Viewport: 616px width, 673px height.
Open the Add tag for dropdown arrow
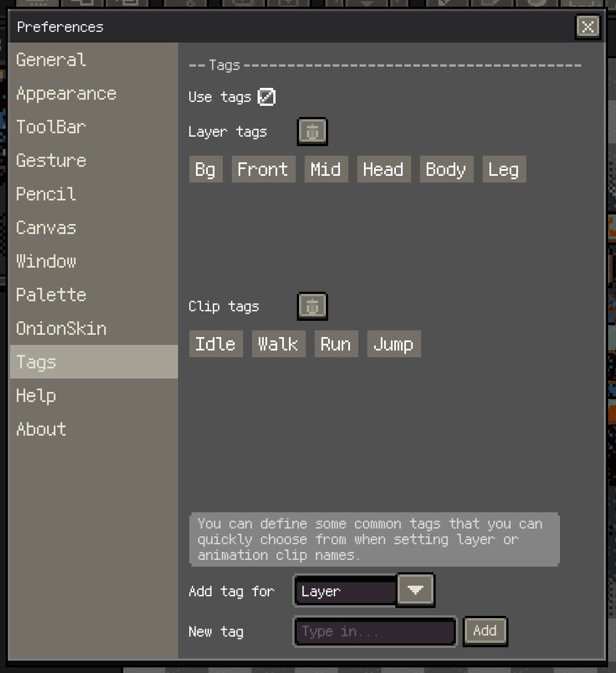pos(415,590)
